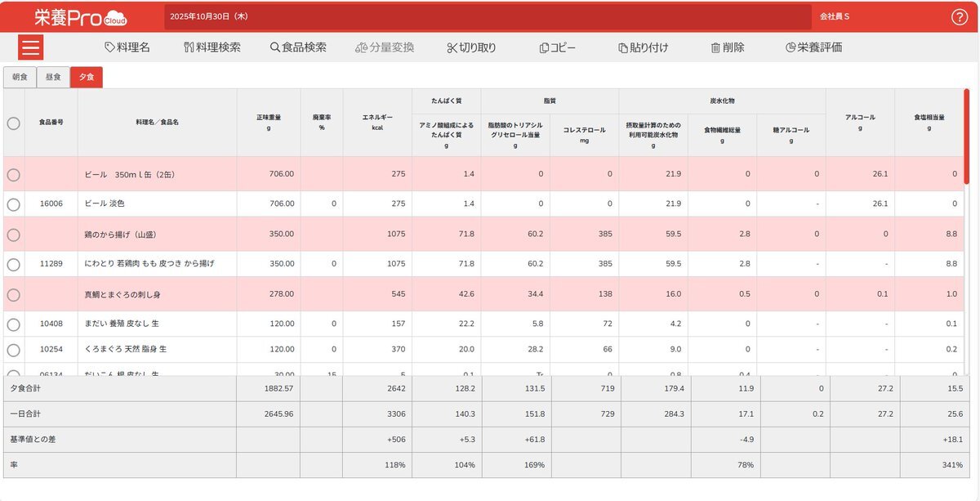Viewport: 980px width, 501px height.
Task: Click the red vertical table scrollbar
Action: [967, 136]
